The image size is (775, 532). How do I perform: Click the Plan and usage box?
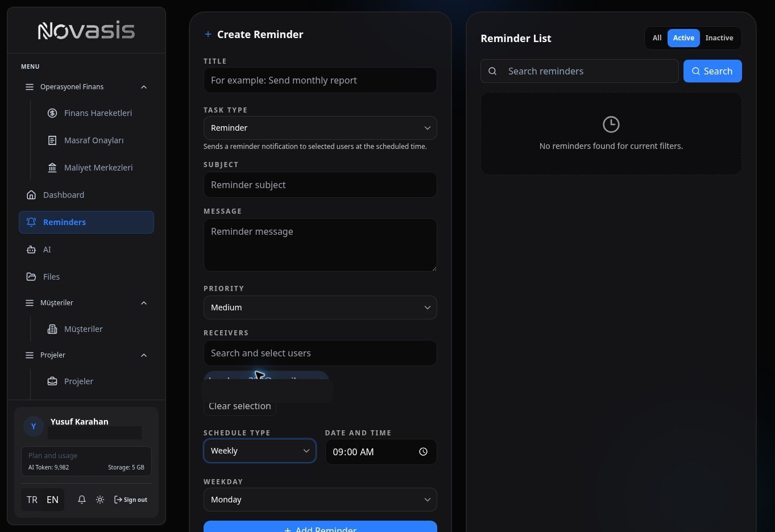click(86, 461)
